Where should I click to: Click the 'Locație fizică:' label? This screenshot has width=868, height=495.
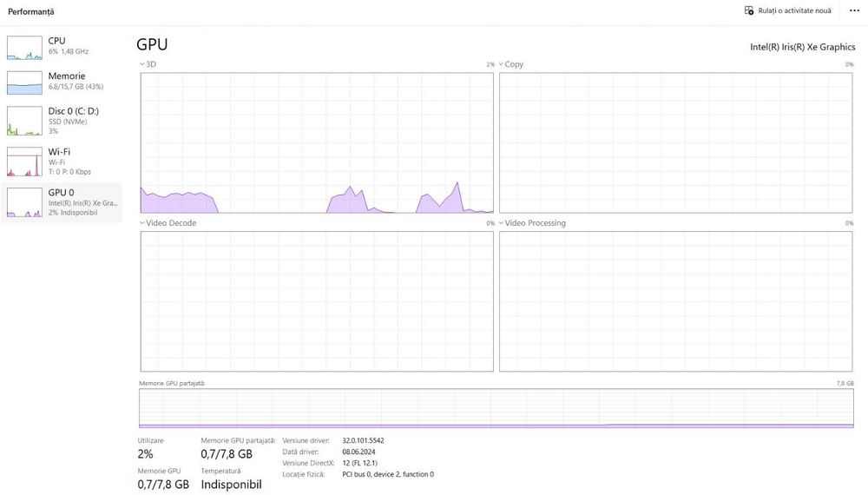tap(304, 474)
